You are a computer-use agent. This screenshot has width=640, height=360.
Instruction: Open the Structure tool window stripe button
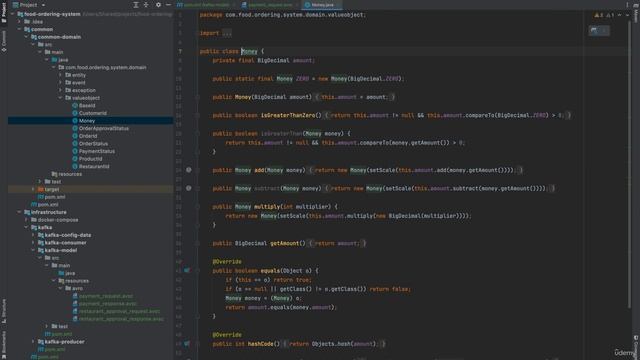tap(4, 311)
